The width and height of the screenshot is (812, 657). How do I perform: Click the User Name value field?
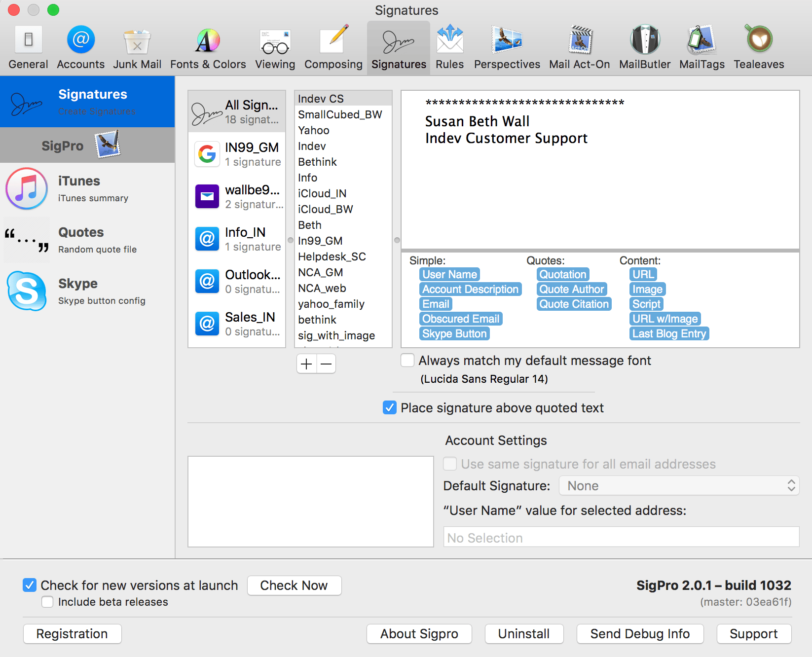click(x=621, y=537)
